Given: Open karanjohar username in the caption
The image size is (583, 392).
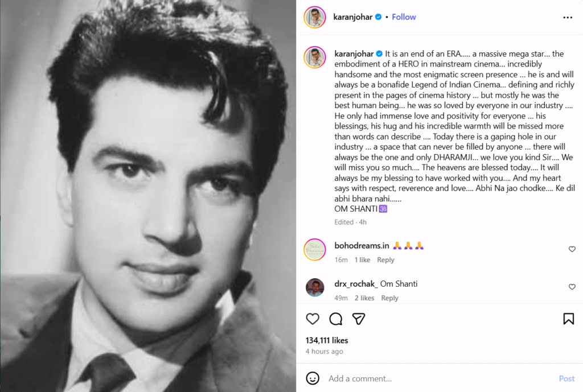Looking at the screenshot, I should (x=353, y=54).
